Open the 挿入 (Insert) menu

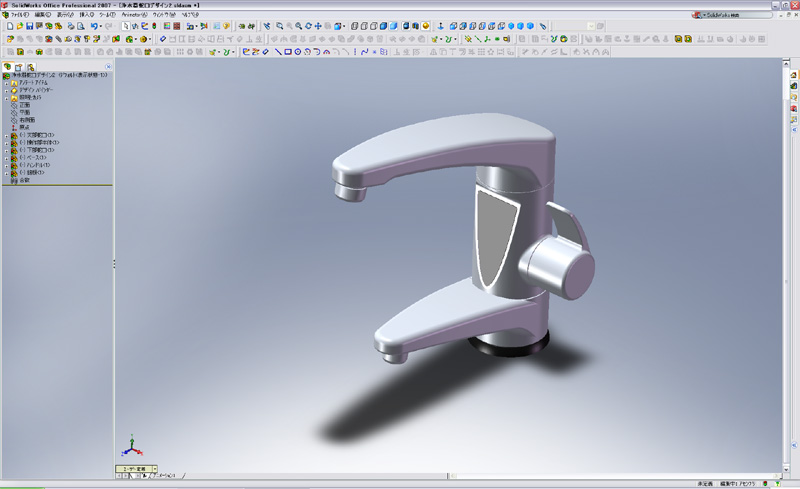pos(86,15)
